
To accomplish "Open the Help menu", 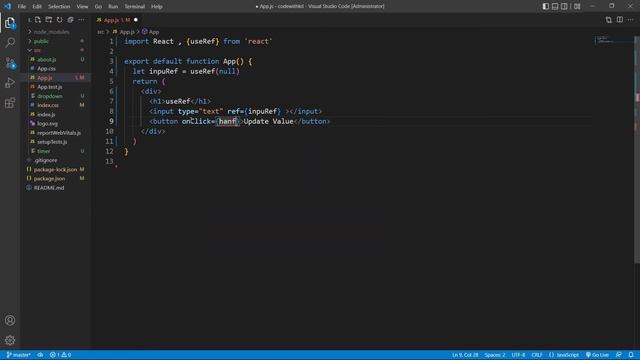I will click(x=156, y=7).
